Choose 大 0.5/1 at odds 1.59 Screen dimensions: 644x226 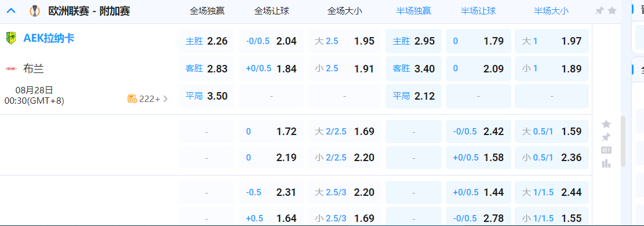552,132
